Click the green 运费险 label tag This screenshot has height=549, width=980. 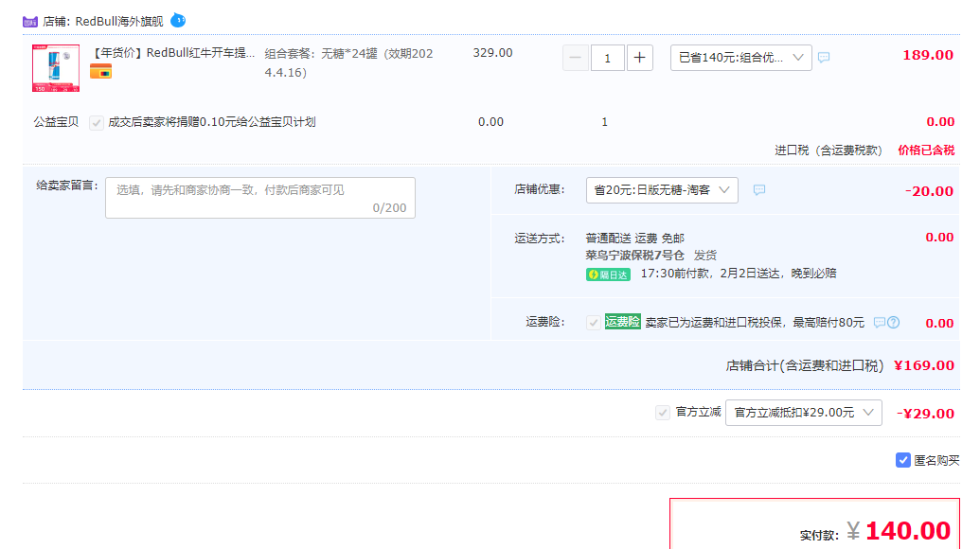click(622, 322)
